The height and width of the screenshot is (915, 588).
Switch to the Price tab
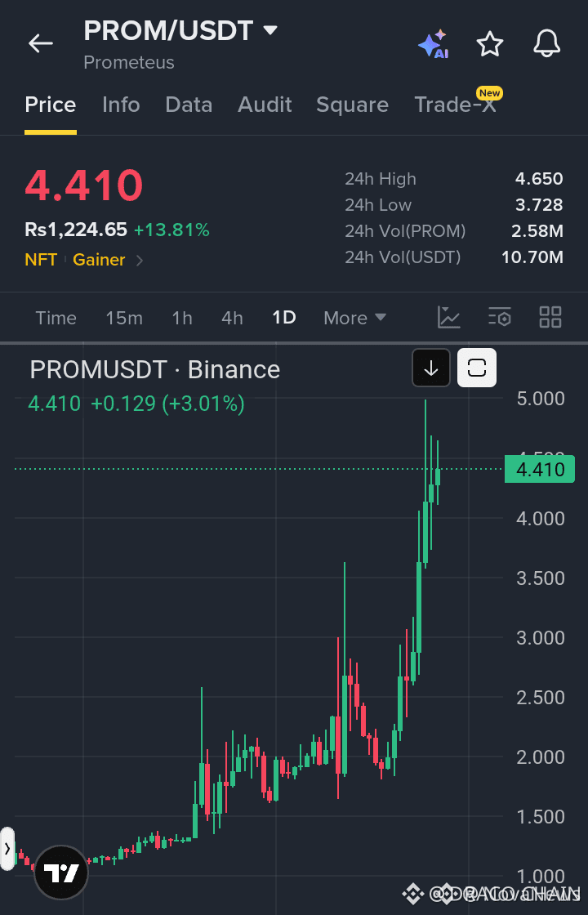click(x=50, y=105)
